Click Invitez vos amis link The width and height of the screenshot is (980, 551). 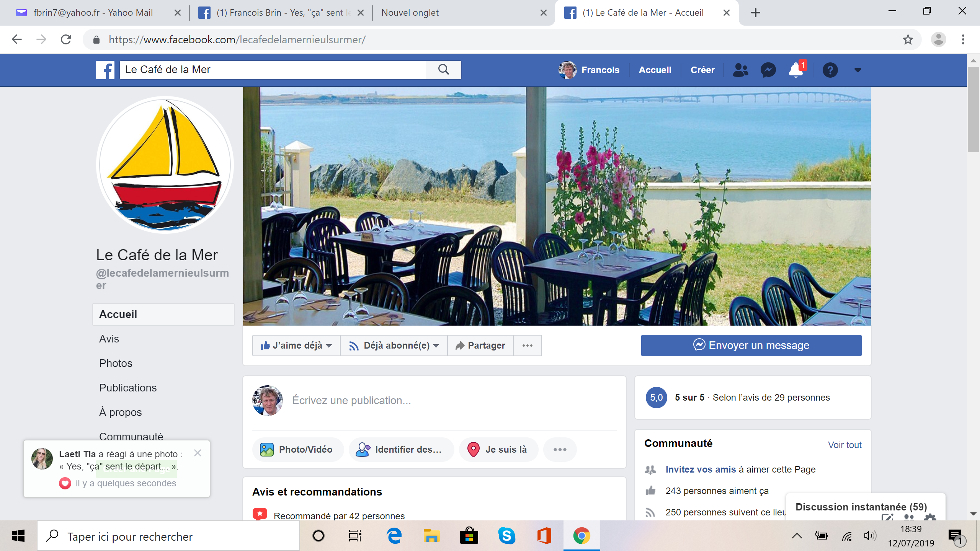pos(701,469)
